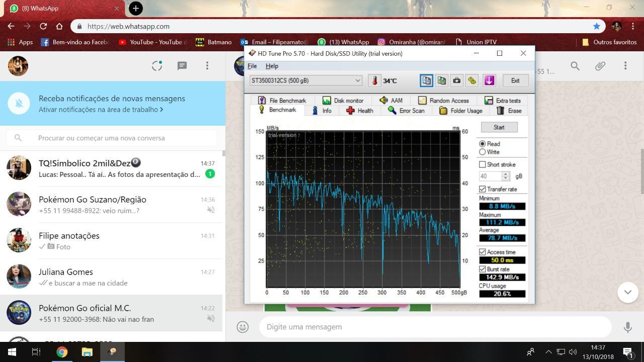This screenshot has height=362, width=644.
Task: Open the File menu in HD Tune
Action: tap(252, 66)
